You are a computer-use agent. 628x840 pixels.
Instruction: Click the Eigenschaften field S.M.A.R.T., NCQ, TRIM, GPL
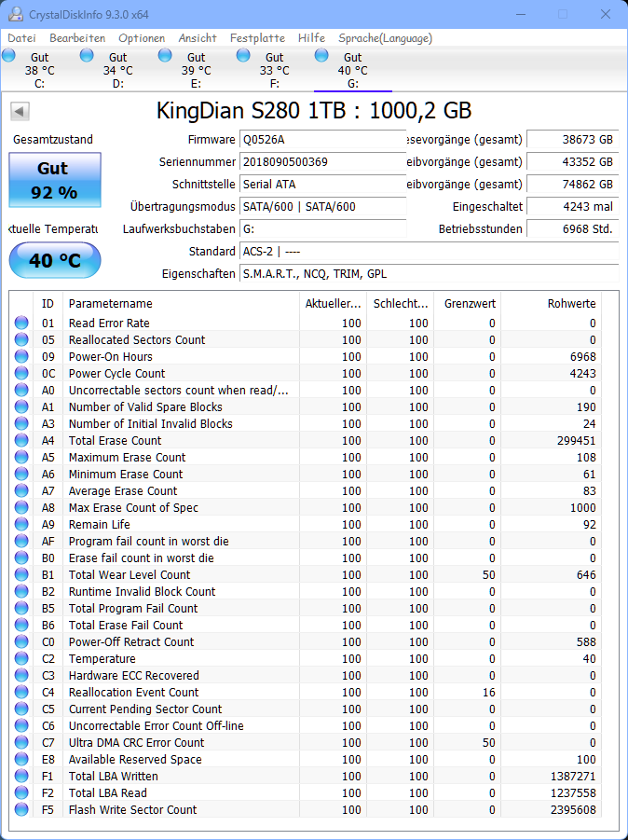tap(429, 274)
